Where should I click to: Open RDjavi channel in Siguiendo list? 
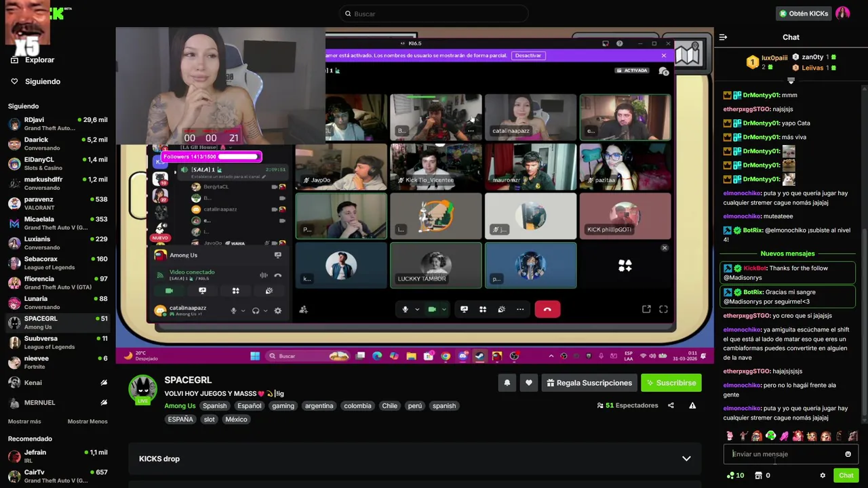tap(58, 123)
